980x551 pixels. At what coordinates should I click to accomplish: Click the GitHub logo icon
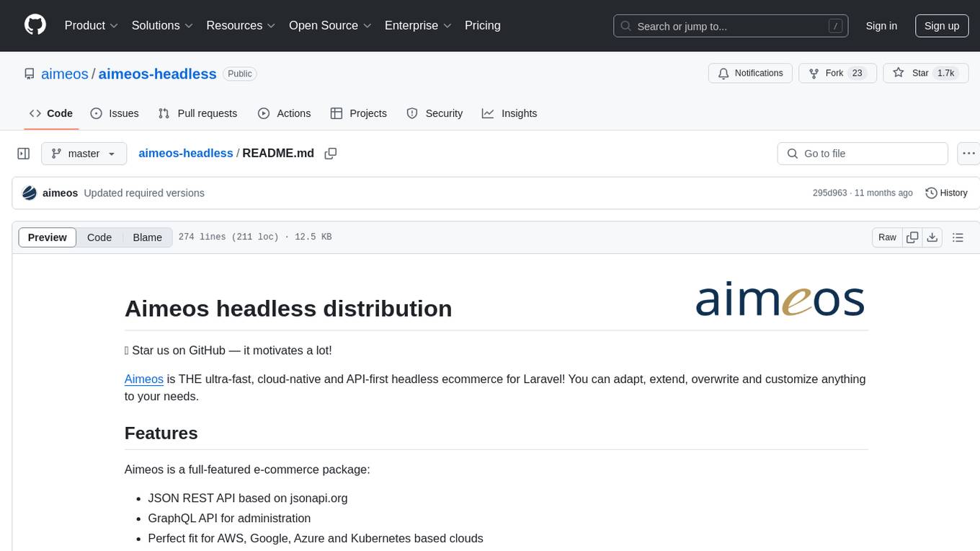coord(35,25)
